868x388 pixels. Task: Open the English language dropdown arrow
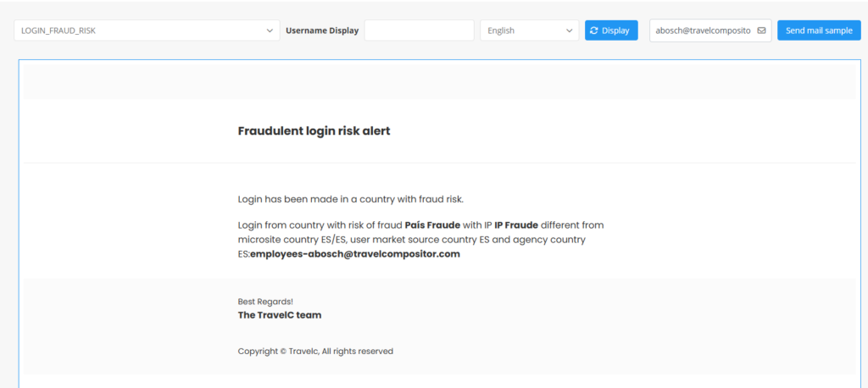(x=569, y=30)
